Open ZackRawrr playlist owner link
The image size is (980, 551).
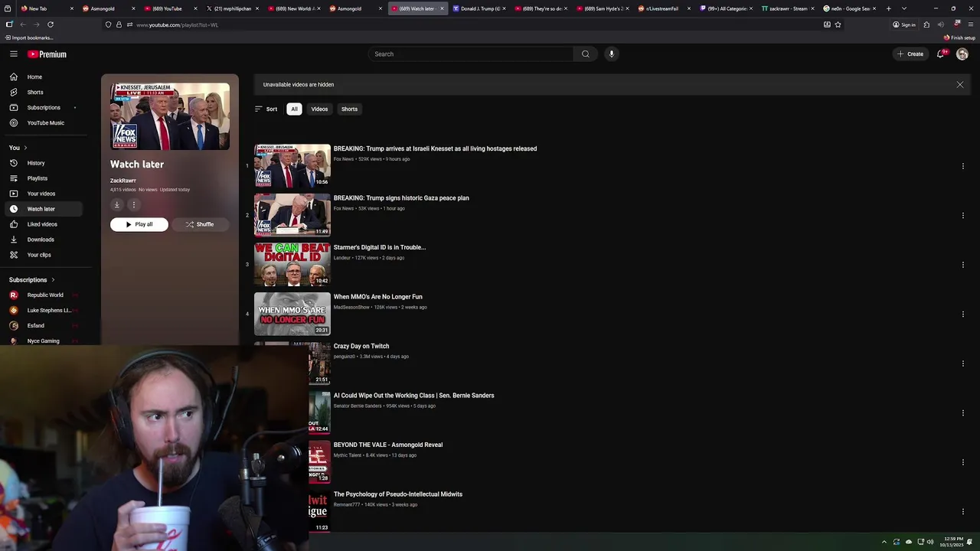pyautogui.click(x=123, y=181)
